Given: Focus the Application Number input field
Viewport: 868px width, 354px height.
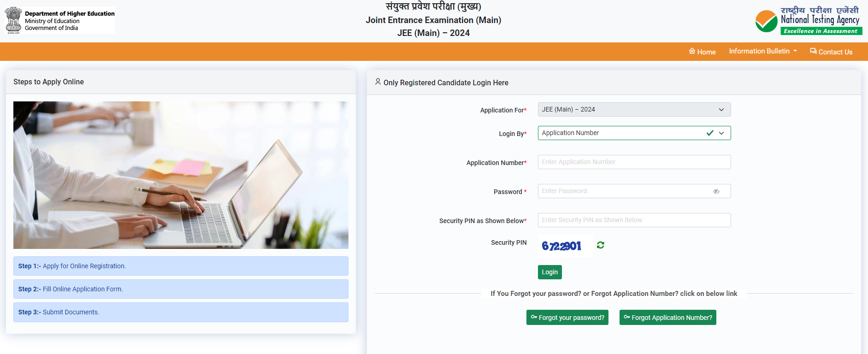Looking at the screenshot, I should (x=634, y=162).
